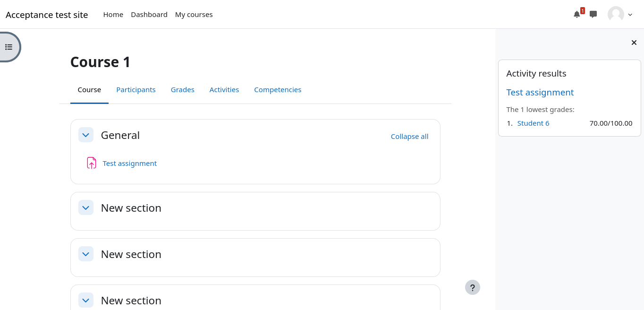Open the user menu dropdown arrow

630,15
